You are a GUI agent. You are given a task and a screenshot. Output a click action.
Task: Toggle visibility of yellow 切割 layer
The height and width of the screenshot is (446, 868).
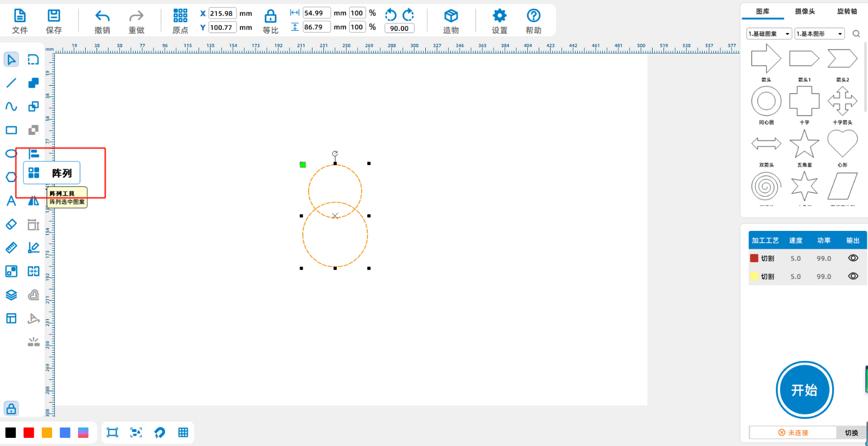[853, 276]
